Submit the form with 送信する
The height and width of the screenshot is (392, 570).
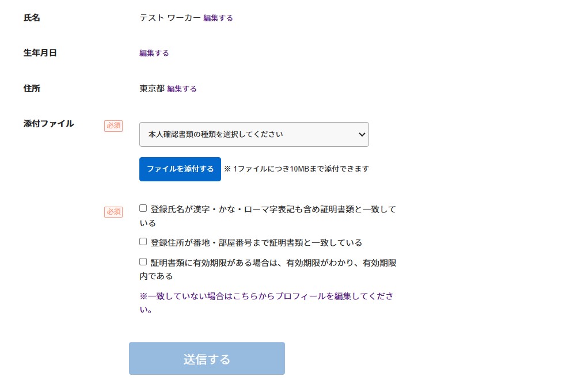[207, 359]
